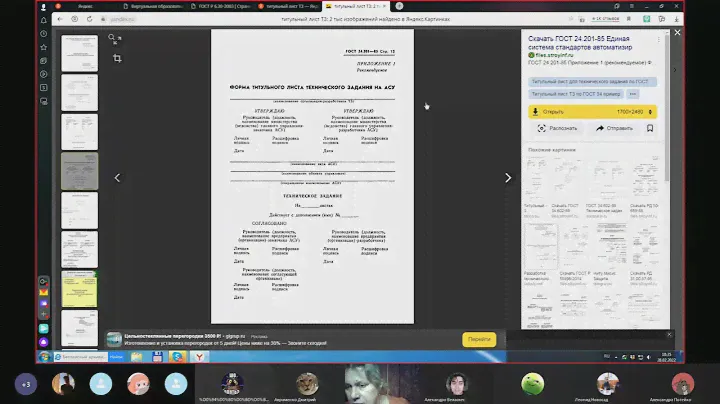Close the image viewer with X
720x404 pixels.
678,33
